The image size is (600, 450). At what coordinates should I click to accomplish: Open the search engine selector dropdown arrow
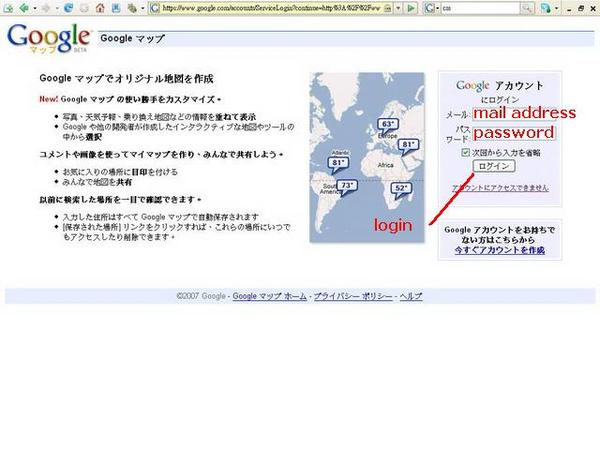point(437,8)
